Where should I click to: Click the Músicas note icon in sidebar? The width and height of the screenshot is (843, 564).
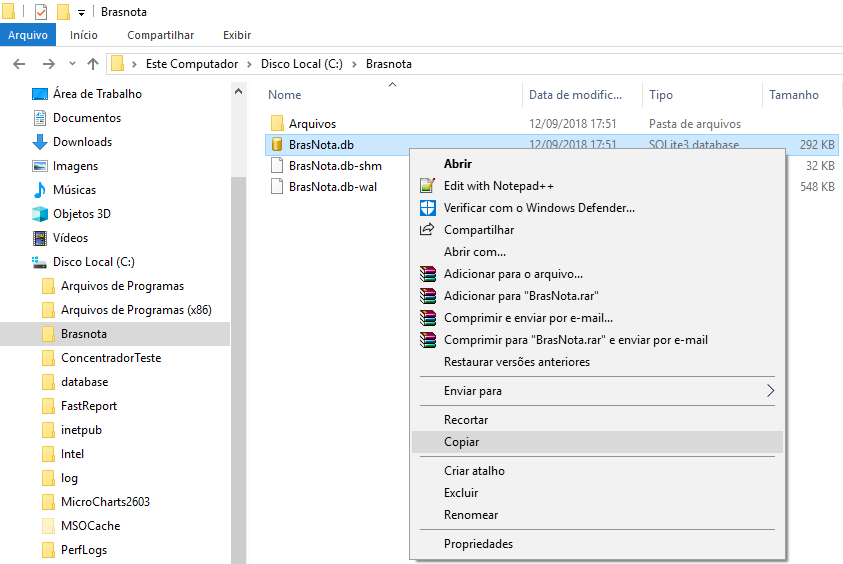point(40,190)
